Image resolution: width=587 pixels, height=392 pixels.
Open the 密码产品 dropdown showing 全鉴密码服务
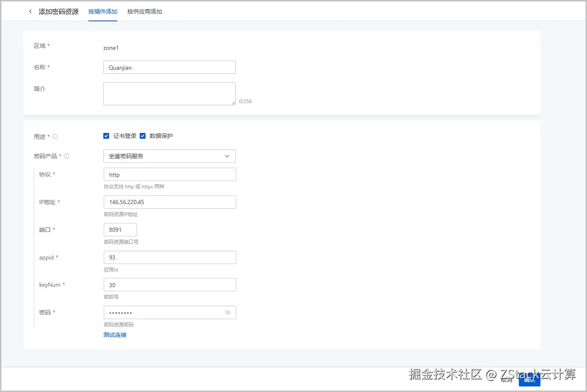[169, 156]
